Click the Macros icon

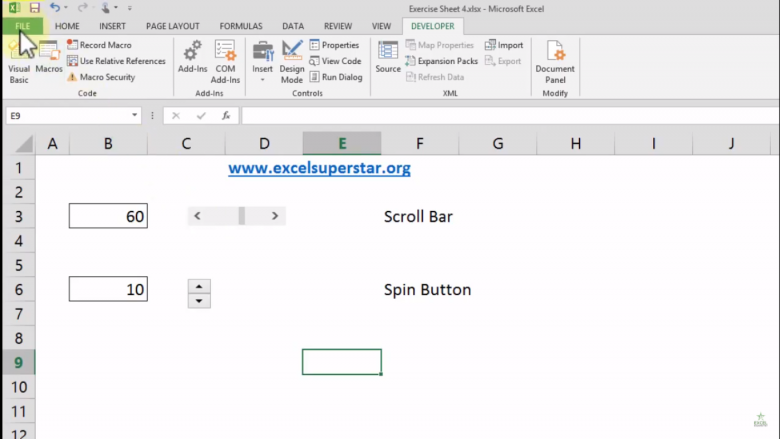(49, 59)
